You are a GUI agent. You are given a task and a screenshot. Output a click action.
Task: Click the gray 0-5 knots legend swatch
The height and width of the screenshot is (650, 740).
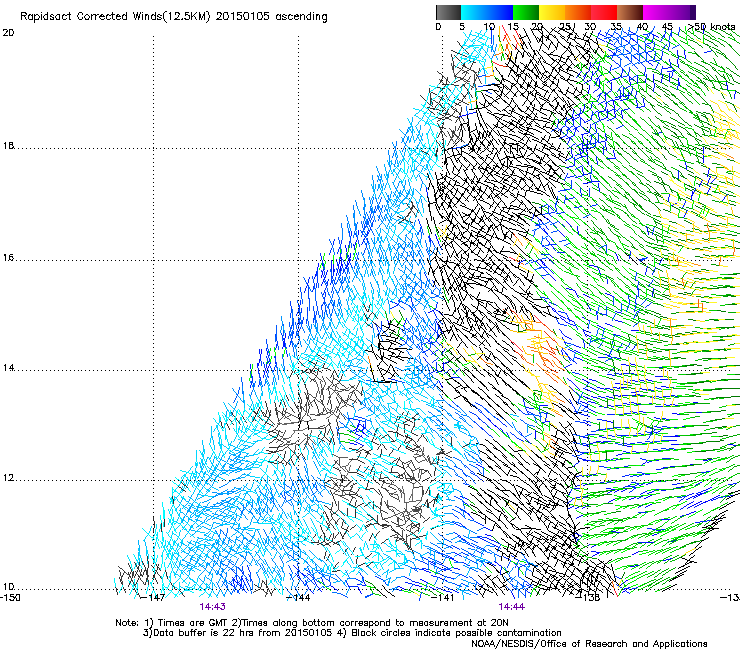[x=448, y=12]
